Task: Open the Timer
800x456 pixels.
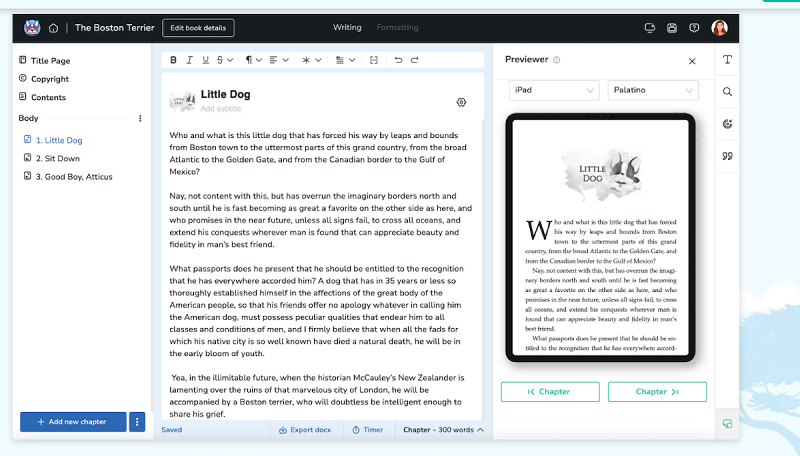Action: (x=367, y=430)
